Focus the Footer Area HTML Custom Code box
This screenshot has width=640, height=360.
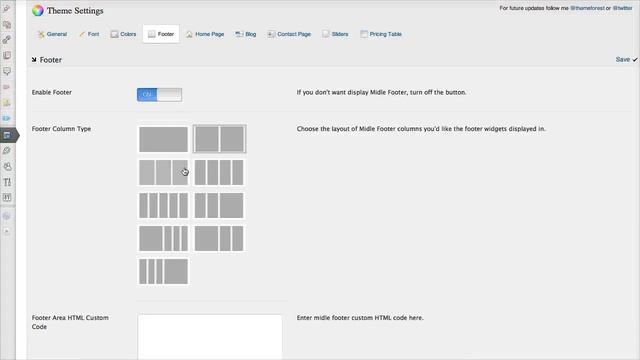(x=210, y=337)
